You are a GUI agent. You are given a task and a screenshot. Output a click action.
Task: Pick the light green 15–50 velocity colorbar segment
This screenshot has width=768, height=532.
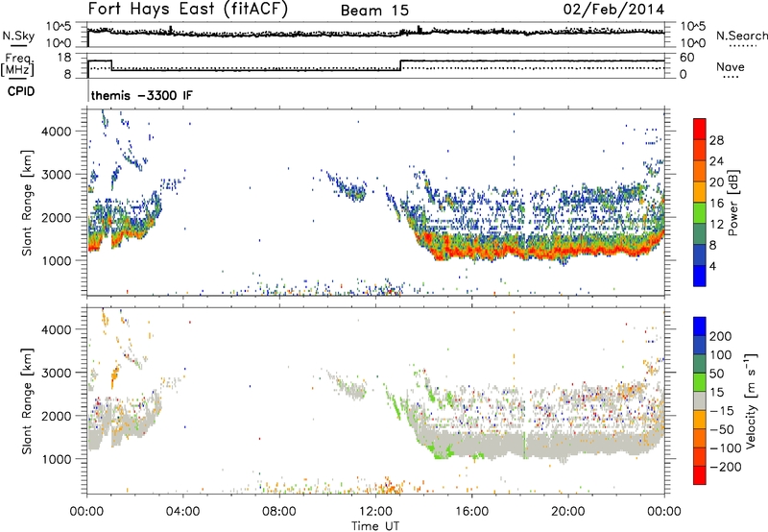(700, 382)
